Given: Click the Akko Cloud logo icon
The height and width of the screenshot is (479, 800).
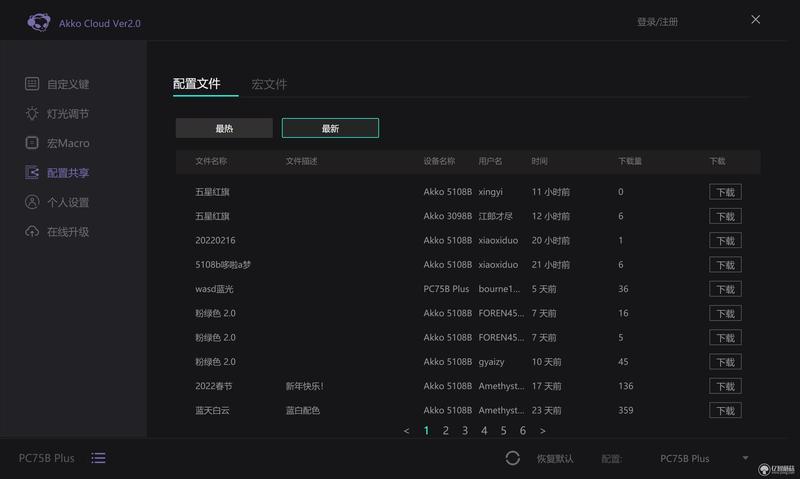Looking at the screenshot, I should (39, 22).
